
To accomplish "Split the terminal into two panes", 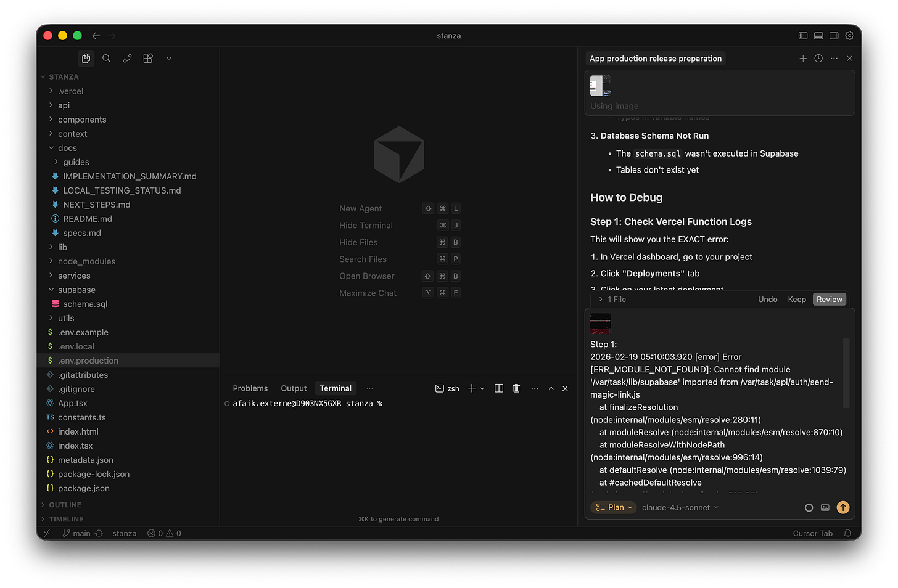I will tap(498, 388).
